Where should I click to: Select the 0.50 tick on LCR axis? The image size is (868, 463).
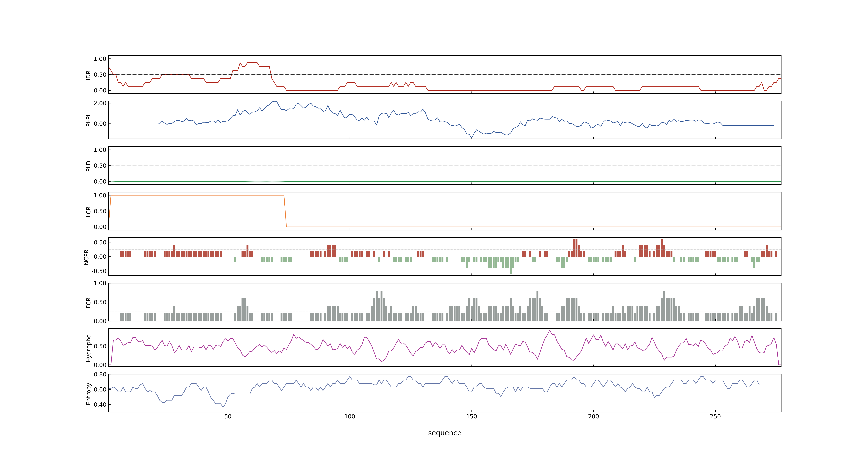(x=100, y=211)
